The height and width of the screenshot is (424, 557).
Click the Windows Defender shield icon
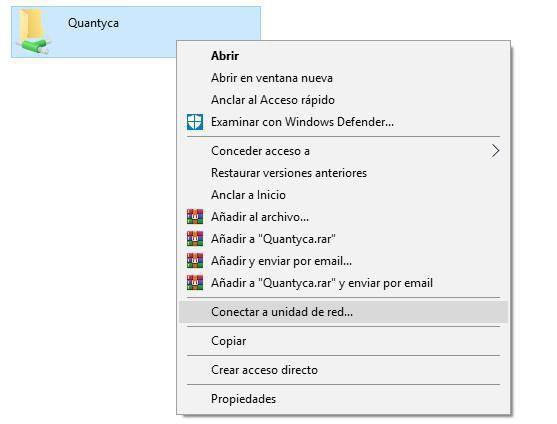click(x=195, y=122)
